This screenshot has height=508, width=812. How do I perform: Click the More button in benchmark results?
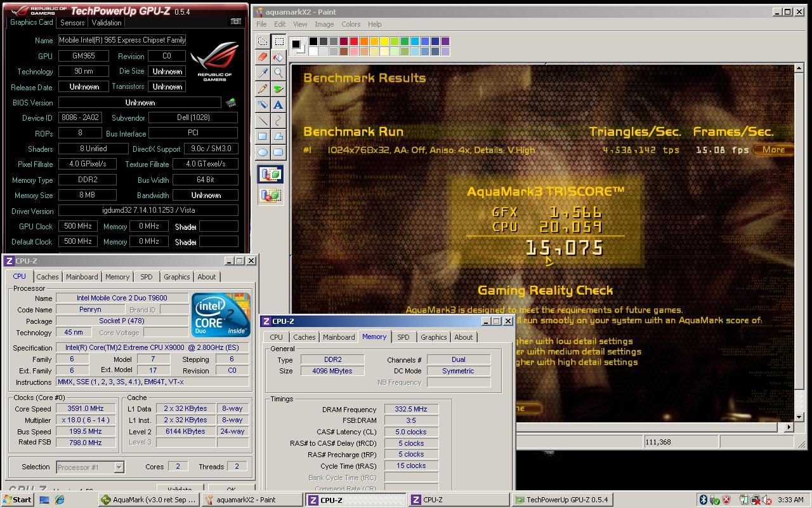pyautogui.click(x=773, y=150)
